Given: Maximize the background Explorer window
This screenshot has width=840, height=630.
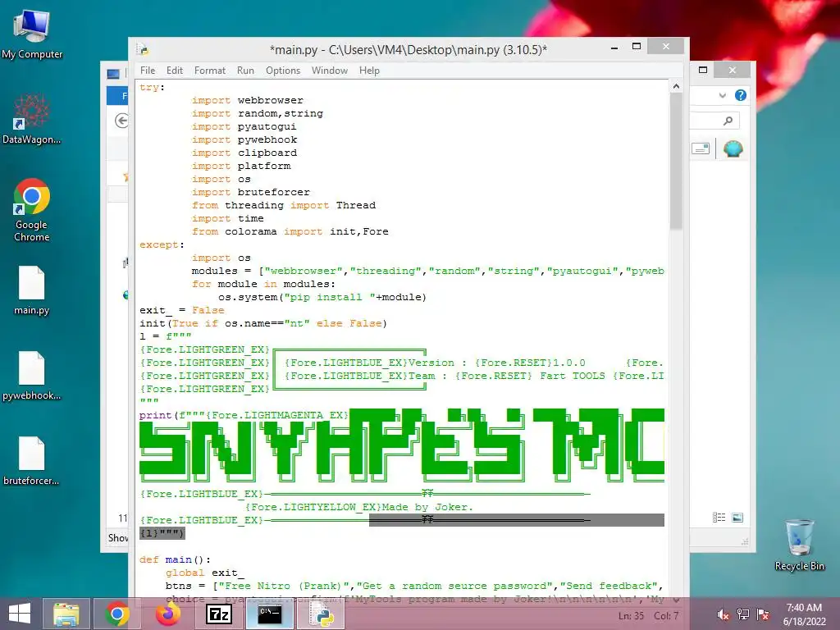Looking at the screenshot, I should pos(703,70).
